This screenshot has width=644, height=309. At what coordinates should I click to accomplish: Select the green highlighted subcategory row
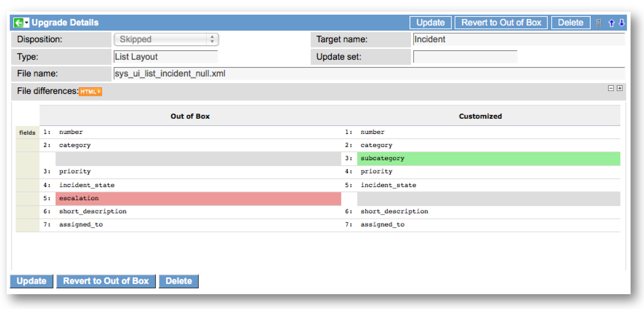pyautogui.click(x=488, y=159)
